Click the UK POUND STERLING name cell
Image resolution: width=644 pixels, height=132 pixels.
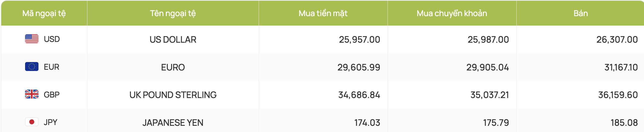[173, 95]
